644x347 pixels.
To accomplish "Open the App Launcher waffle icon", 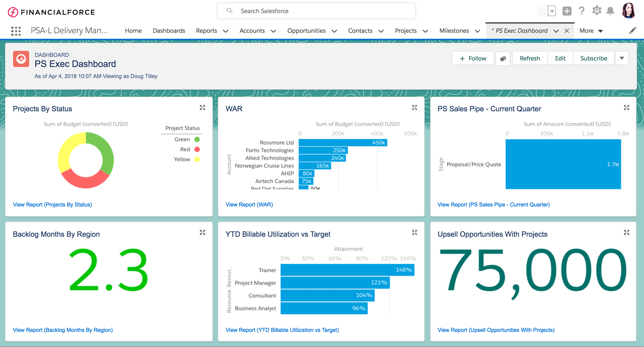I will (16, 31).
